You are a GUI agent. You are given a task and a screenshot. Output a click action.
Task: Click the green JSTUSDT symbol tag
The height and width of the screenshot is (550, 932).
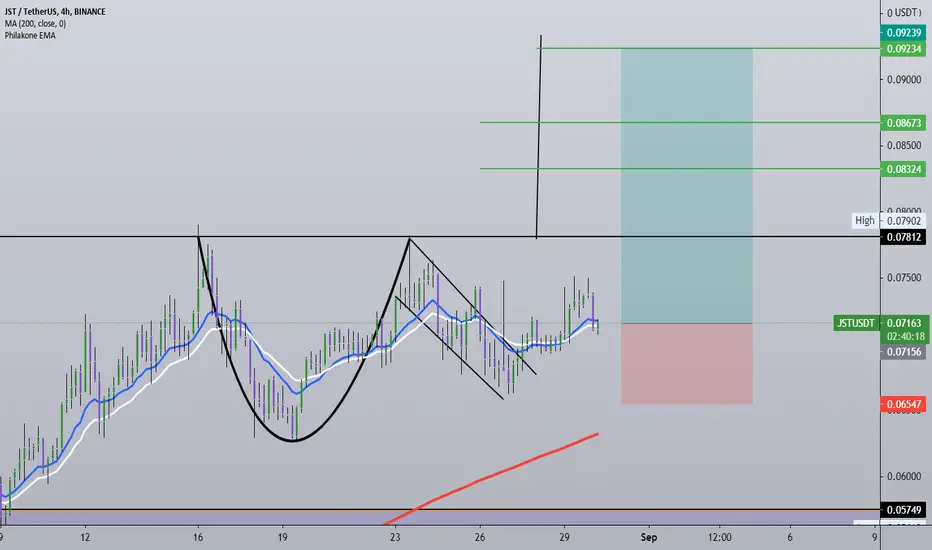[x=856, y=323]
